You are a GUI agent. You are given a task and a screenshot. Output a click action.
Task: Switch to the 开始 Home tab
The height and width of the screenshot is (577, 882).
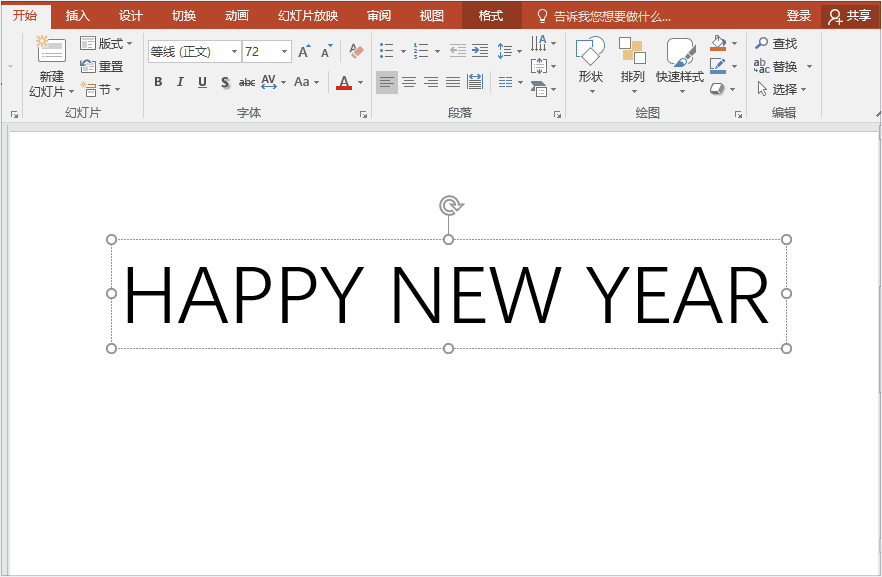(25, 15)
